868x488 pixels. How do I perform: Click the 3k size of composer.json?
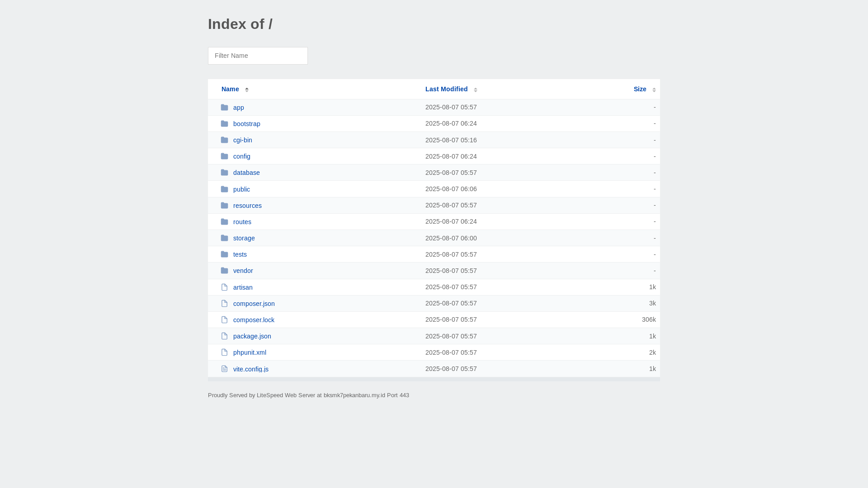(652, 303)
